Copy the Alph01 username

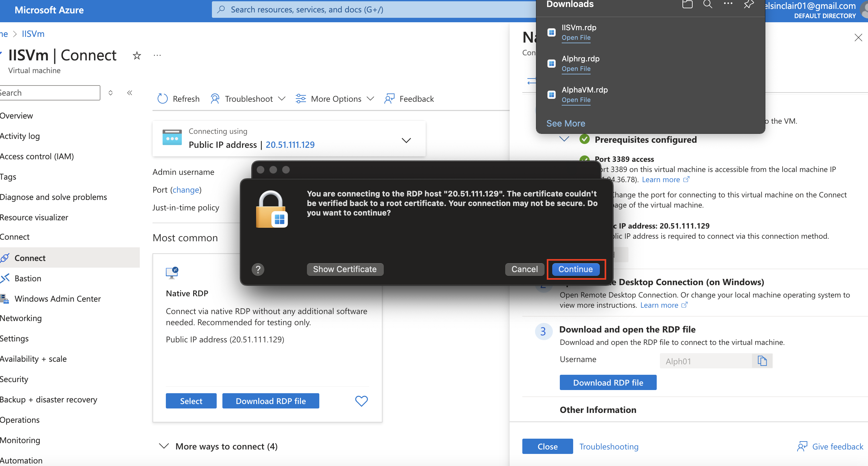point(762,361)
